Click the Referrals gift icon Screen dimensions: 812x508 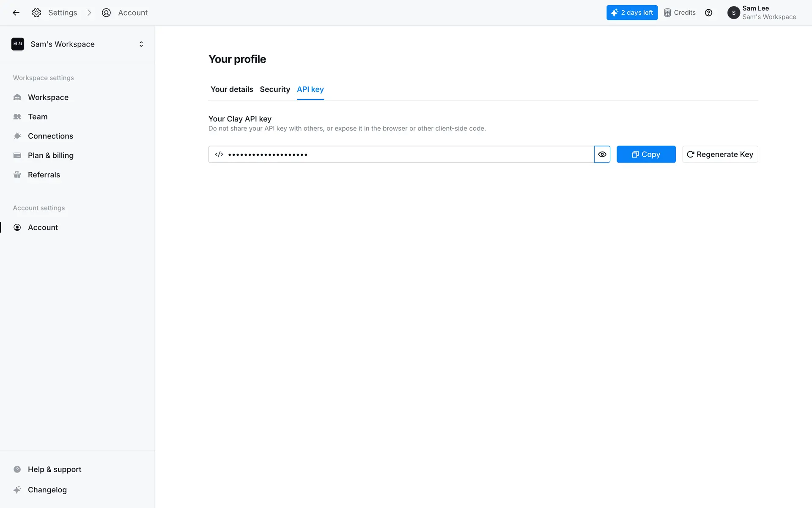[x=17, y=175]
